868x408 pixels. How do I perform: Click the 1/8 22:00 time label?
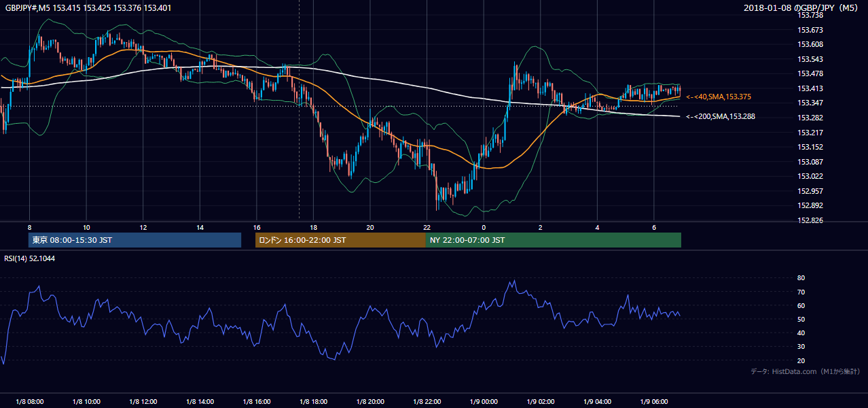(427, 401)
